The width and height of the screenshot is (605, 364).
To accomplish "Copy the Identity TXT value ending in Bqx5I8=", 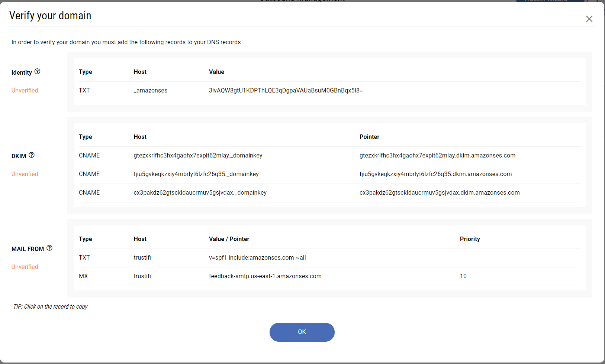I will [x=286, y=90].
